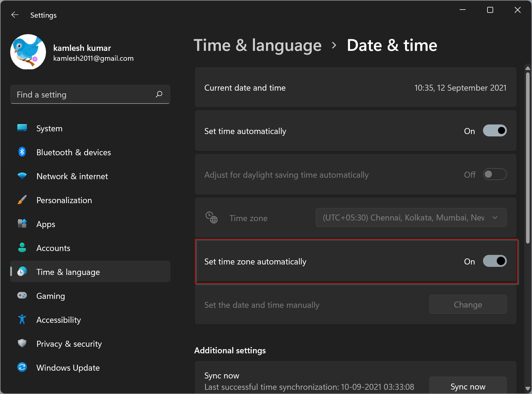Viewport: 532px width, 394px height.
Task: Disable Set time zone automatically
Action: pos(495,261)
